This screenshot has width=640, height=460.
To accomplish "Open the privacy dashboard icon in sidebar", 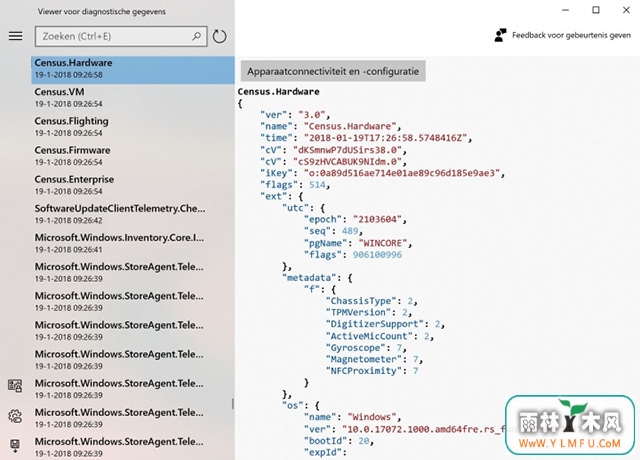I will (x=15, y=385).
